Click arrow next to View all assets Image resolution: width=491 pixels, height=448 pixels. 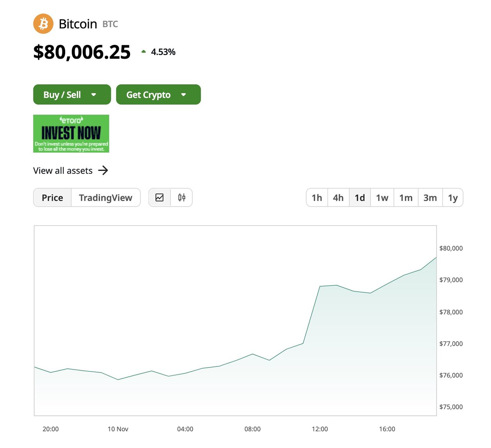103,171
